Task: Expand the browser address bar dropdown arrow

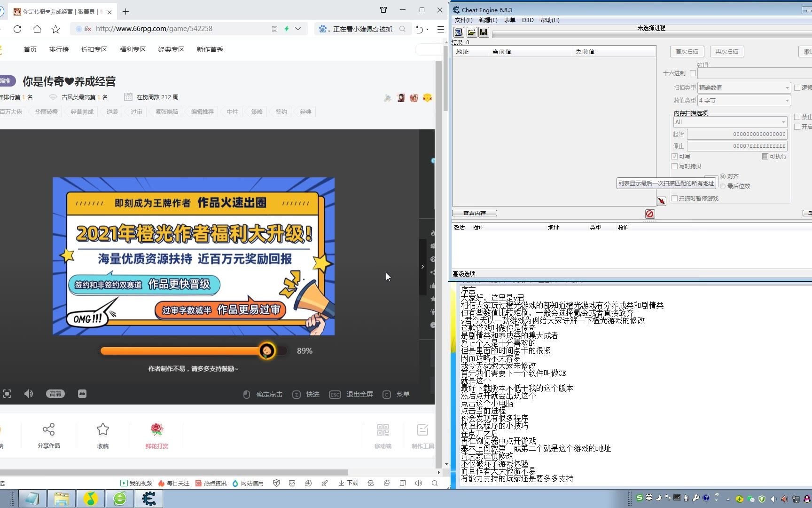Action: click(x=298, y=29)
